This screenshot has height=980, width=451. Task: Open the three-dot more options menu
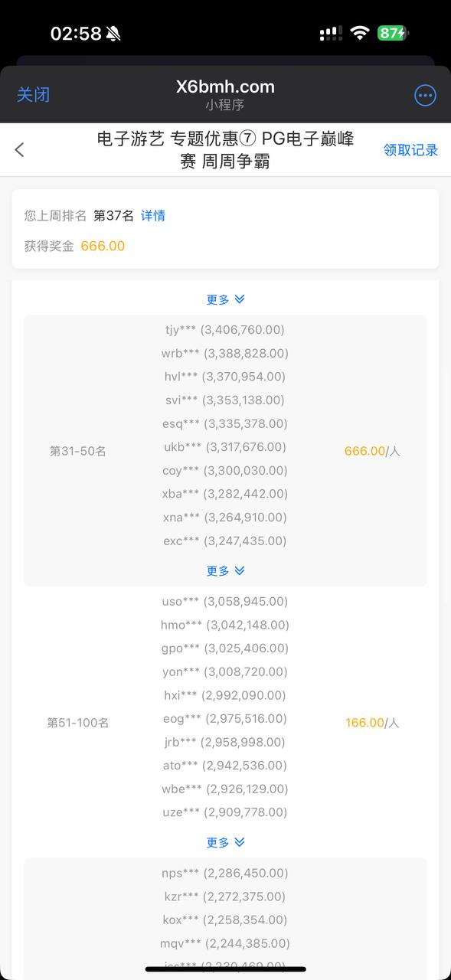pyautogui.click(x=425, y=95)
